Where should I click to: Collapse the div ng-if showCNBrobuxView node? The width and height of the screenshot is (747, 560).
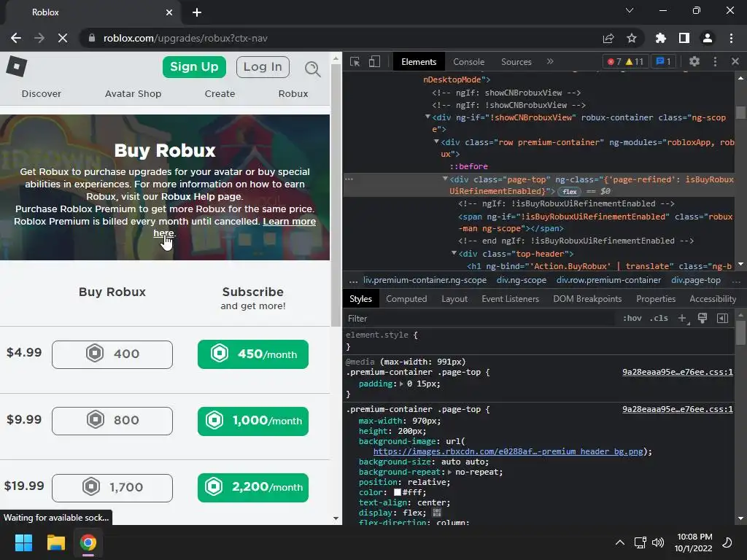(x=427, y=117)
